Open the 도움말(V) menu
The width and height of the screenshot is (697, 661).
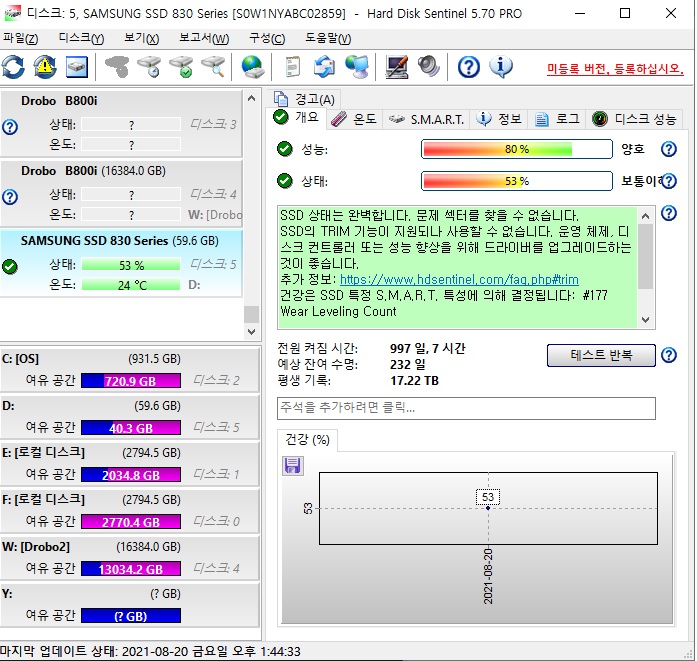328,39
